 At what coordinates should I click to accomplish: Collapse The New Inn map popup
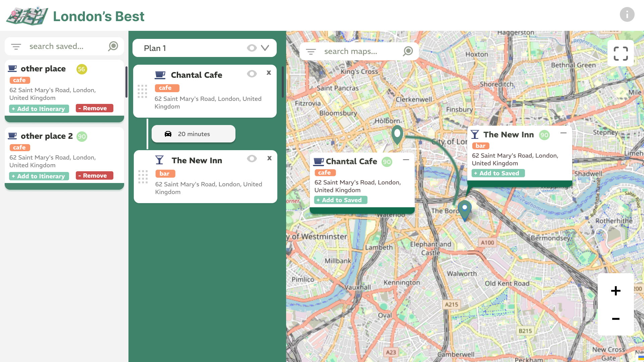tap(563, 133)
